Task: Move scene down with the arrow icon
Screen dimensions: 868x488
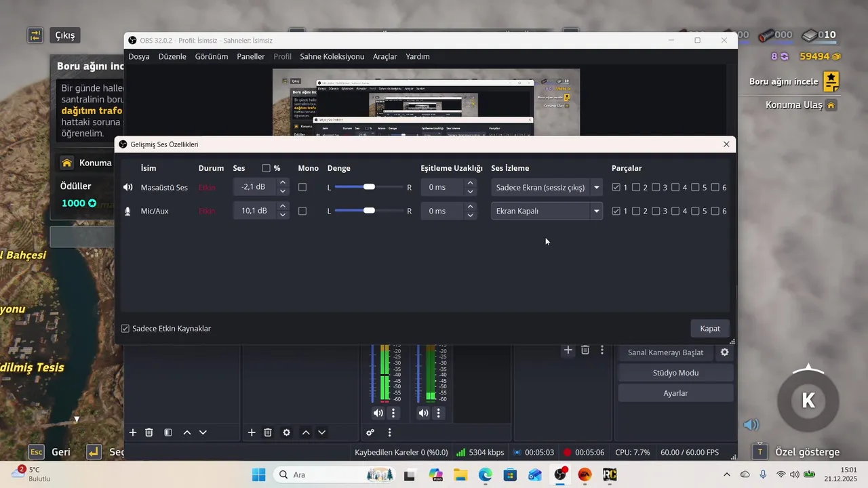Action: pyautogui.click(x=203, y=432)
